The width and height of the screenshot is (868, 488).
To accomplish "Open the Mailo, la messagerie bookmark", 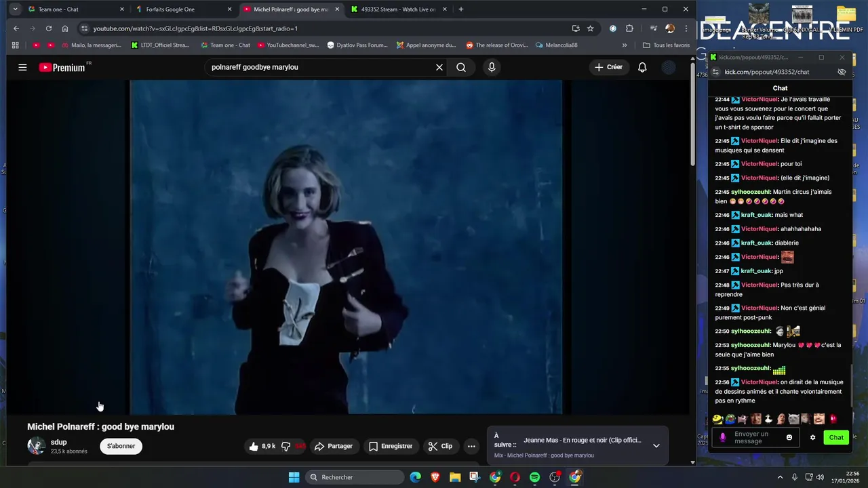I will coord(92,45).
